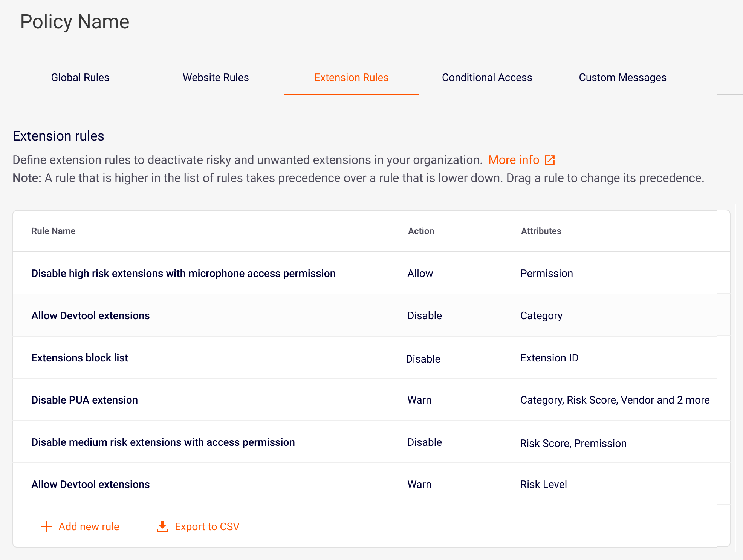Open the Custom Messages tab
Viewport: 743px width, 560px height.
tap(622, 78)
